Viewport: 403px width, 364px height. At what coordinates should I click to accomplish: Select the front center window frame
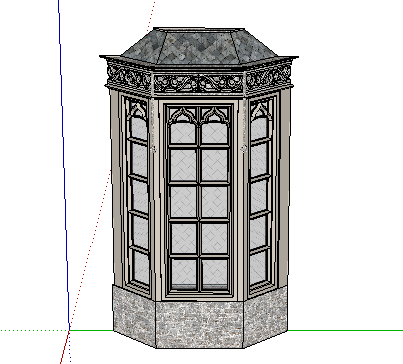[x=199, y=200]
